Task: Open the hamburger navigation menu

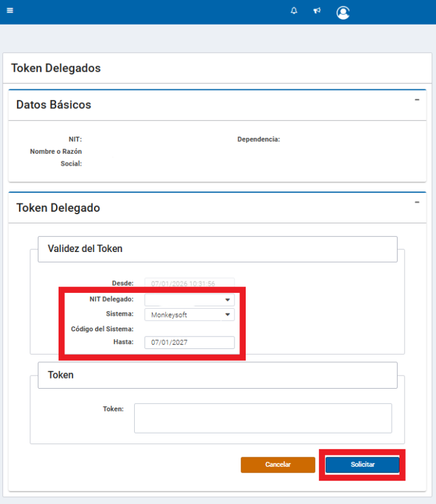Action: (x=10, y=11)
